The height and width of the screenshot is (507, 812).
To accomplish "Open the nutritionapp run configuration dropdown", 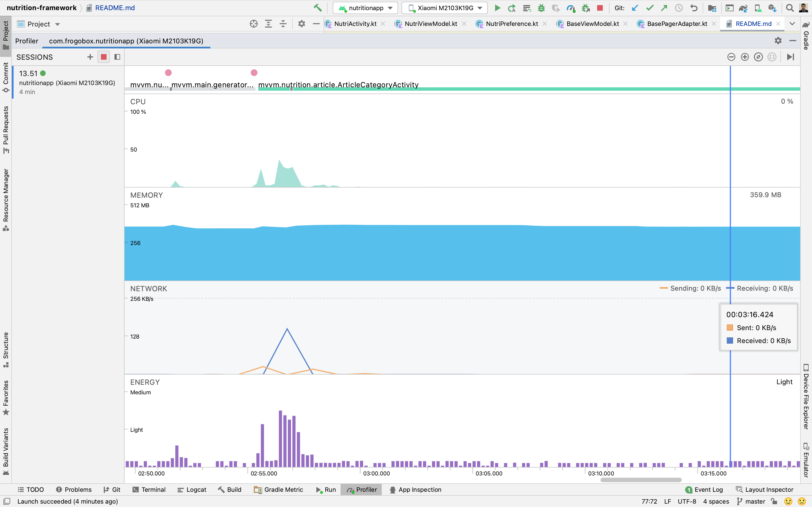I will tap(365, 8).
